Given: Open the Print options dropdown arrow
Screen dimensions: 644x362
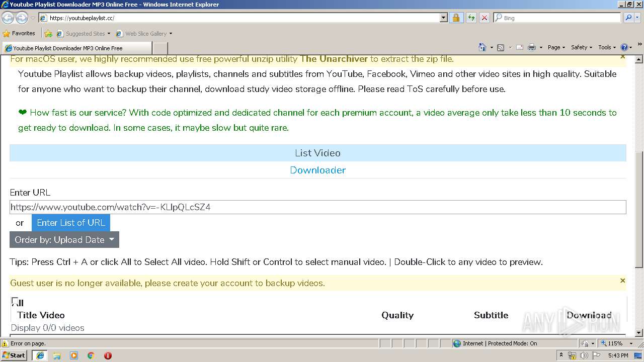Looking at the screenshot, I should click(x=541, y=47).
